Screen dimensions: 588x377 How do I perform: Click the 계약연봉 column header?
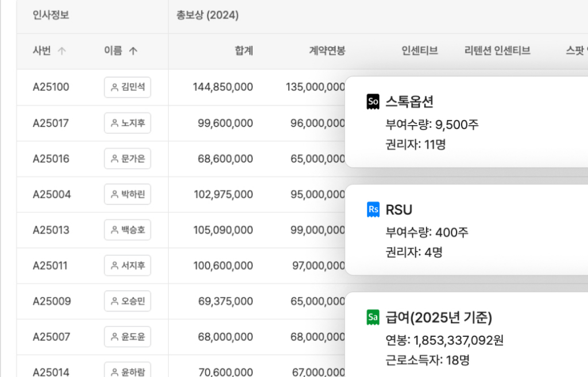point(327,51)
